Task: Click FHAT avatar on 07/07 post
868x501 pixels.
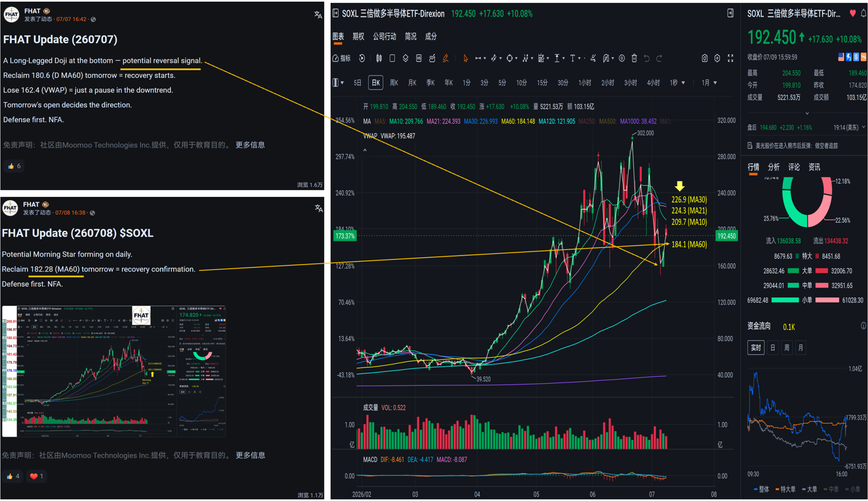Action: click(x=11, y=14)
